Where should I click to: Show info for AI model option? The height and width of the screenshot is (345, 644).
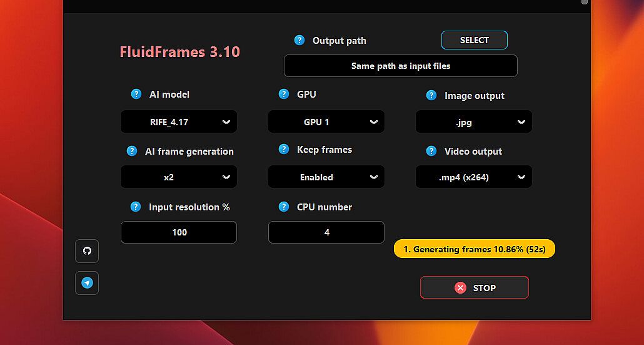coord(136,94)
